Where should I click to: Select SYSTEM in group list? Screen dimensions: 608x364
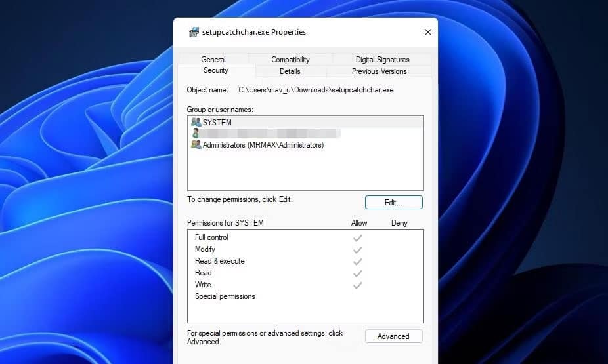click(x=305, y=123)
